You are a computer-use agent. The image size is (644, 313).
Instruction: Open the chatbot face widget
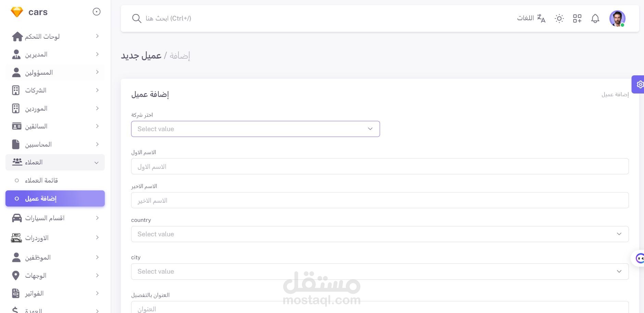[x=639, y=258]
